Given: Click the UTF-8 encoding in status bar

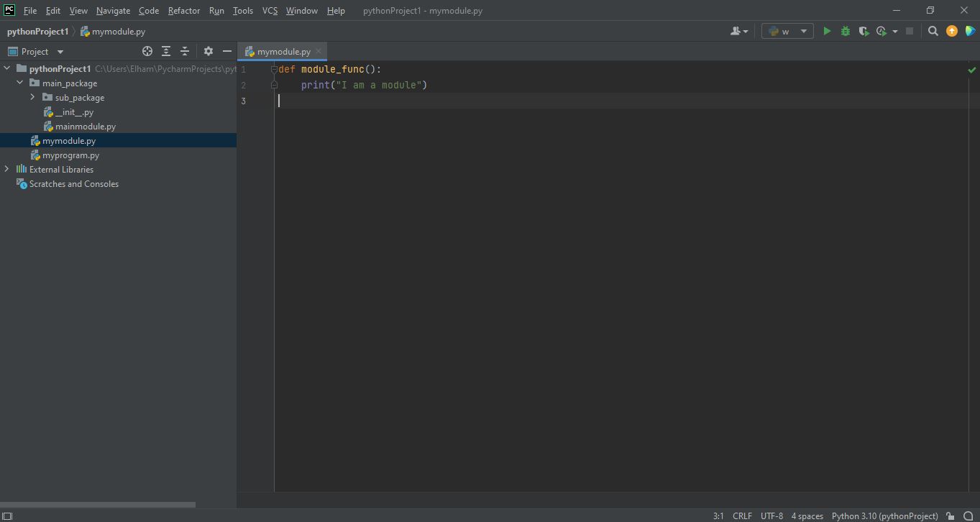Looking at the screenshot, I should coord(771,516).
